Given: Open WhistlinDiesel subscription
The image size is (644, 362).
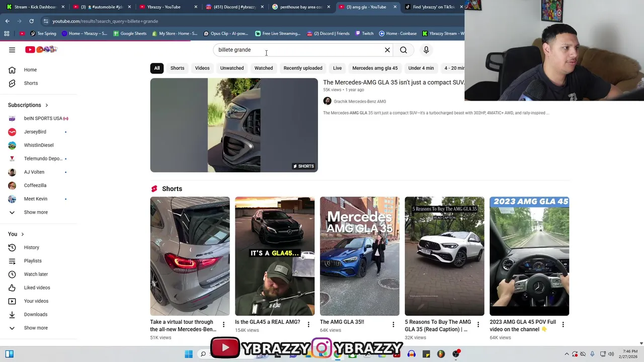Looking at the screenshot, I should pyautogui.click(x=38, y=145).
